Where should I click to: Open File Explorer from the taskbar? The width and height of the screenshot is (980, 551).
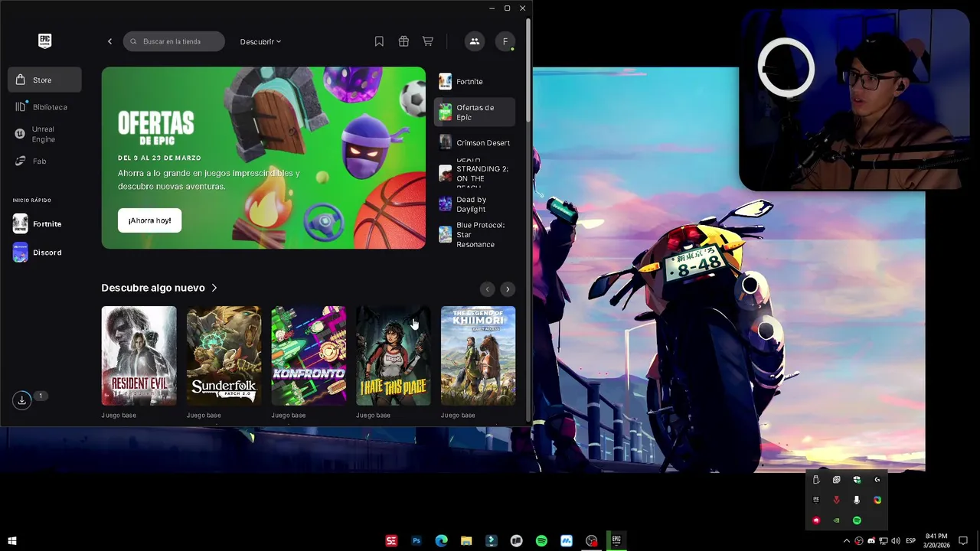pos(466,540)
